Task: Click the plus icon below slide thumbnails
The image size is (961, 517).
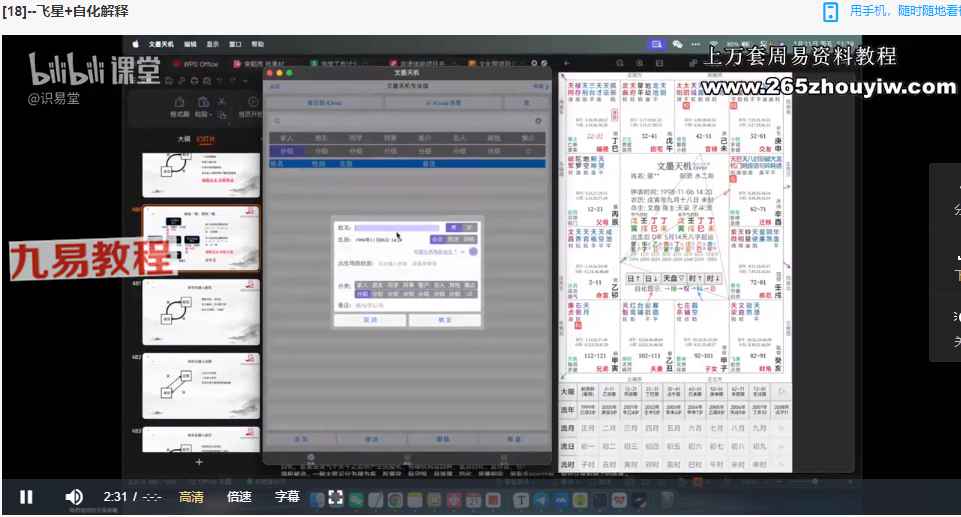Action: [x=198, y=462]
